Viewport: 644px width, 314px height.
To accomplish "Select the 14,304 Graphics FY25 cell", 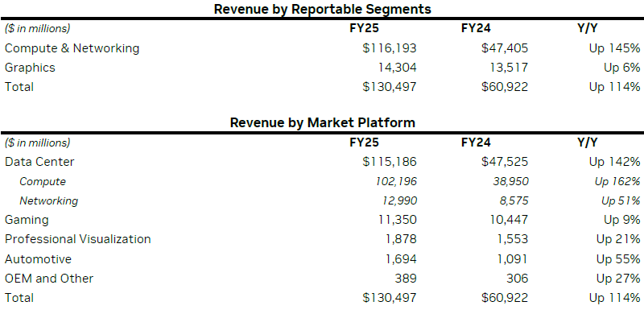I will tap(397, 68).
